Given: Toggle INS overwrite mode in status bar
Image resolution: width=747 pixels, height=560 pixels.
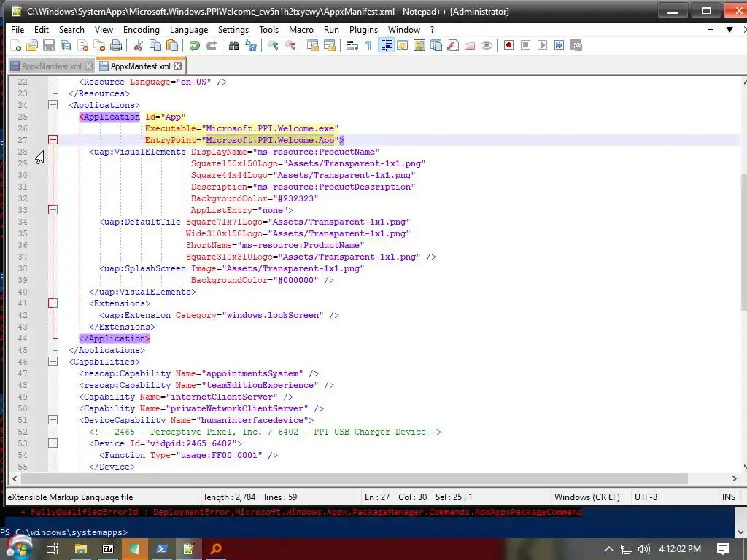Looking at the screenshot, I should [729, 497].
